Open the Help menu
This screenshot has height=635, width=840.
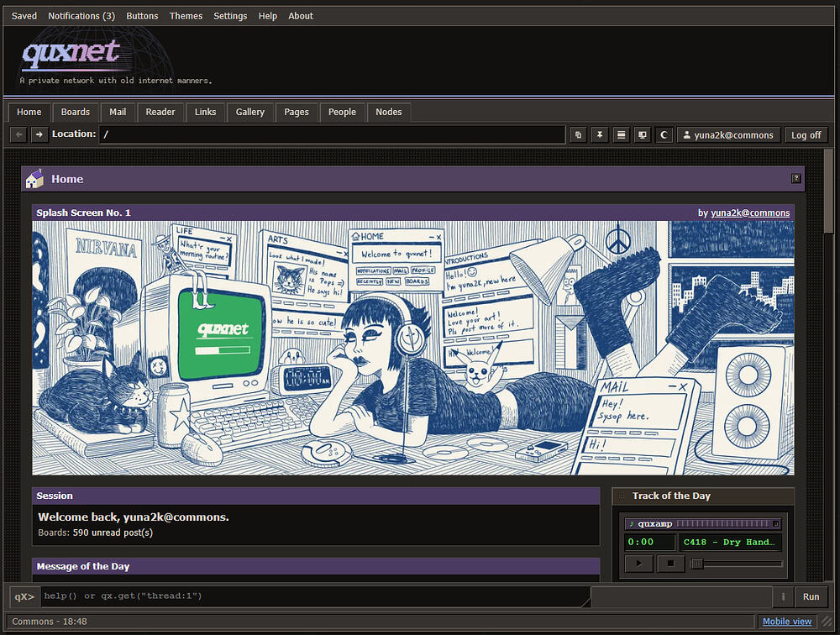268,16
